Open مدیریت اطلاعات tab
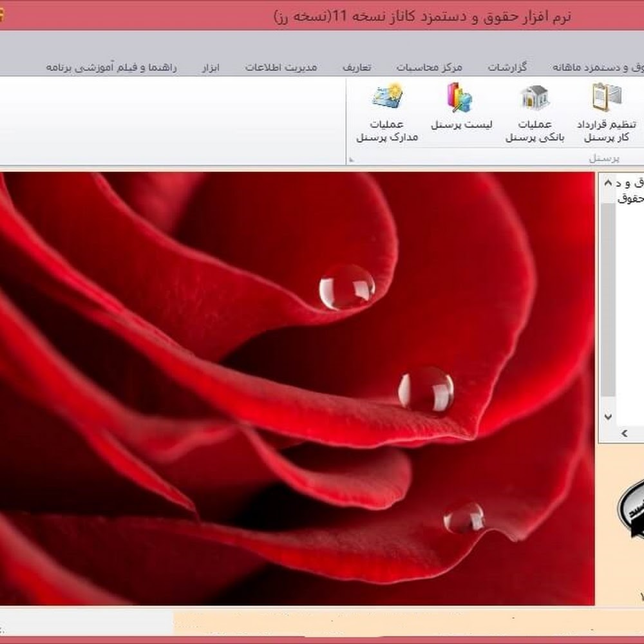The width and height of the screenshot is (644, 644). pyautogui.click(x=281, y=68)
